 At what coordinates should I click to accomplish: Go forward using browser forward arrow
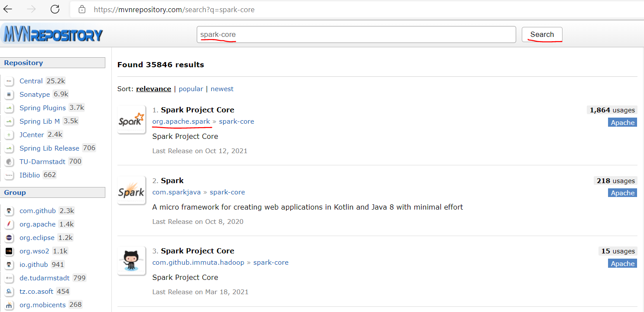click(31, 9)
